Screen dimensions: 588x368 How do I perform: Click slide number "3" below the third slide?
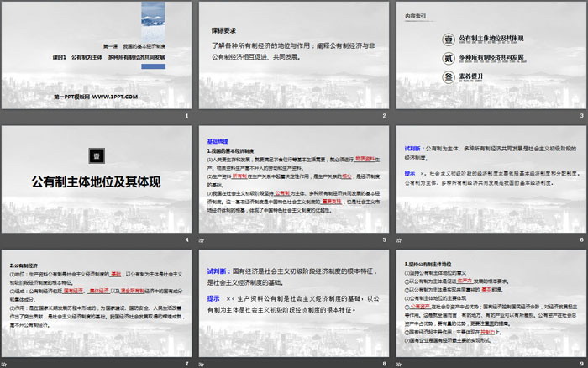(x=581, y=116)
